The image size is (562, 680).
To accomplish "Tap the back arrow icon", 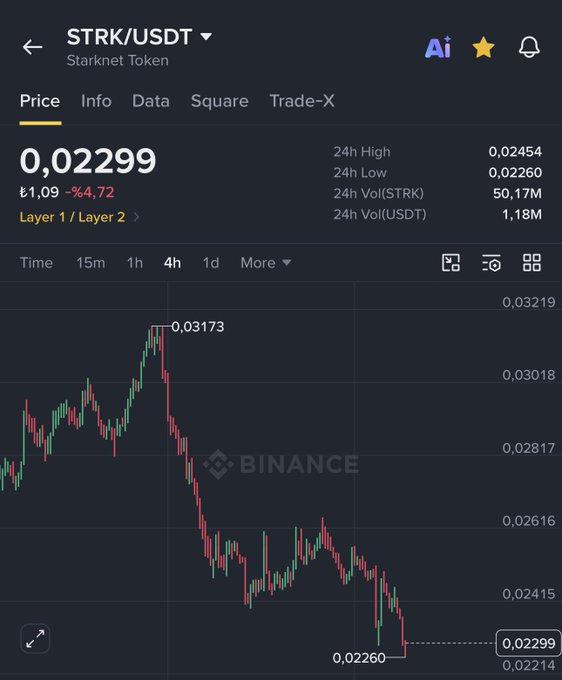I will [x=33, y=47].
